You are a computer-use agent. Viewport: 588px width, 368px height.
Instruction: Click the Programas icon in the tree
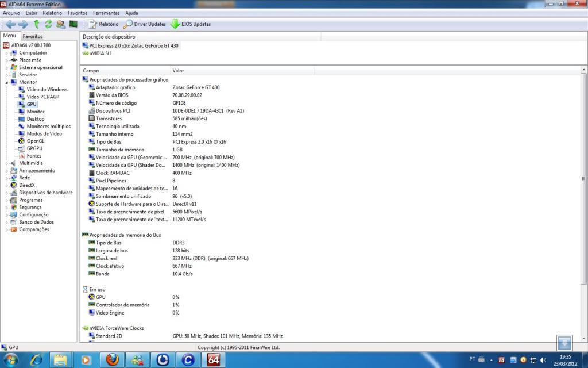tap(14, 200)
